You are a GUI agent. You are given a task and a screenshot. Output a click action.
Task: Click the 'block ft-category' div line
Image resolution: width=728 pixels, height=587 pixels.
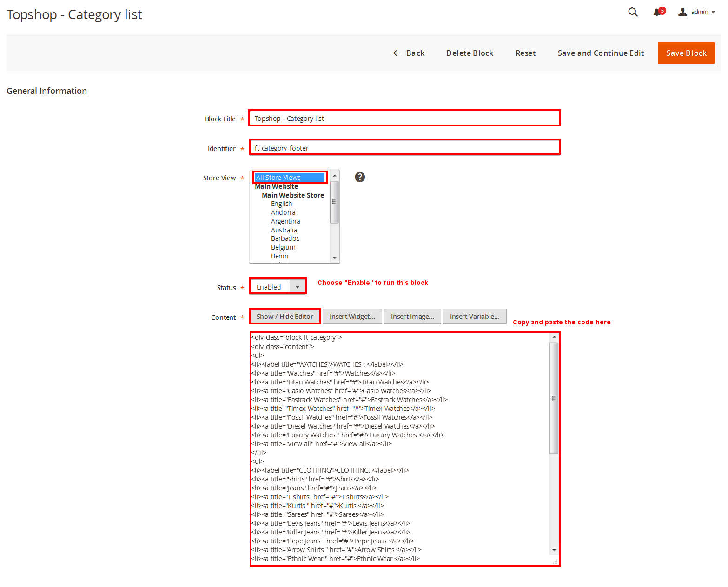[x=297, y=337]
